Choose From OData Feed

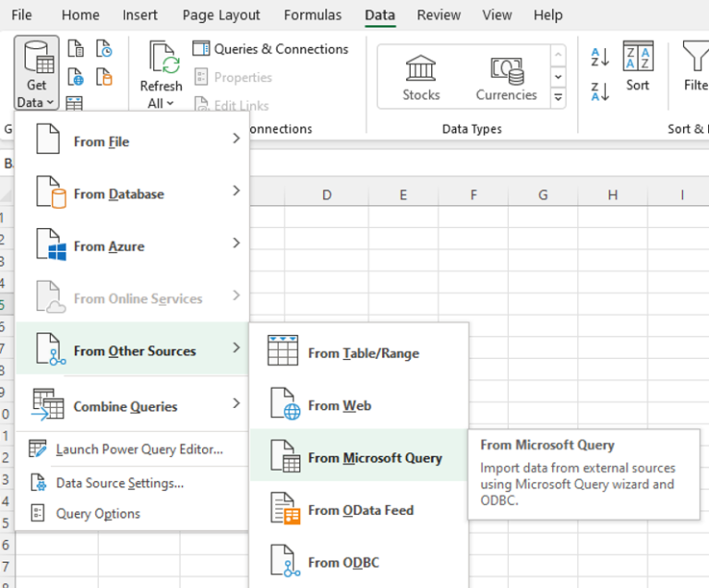point(359,508)
